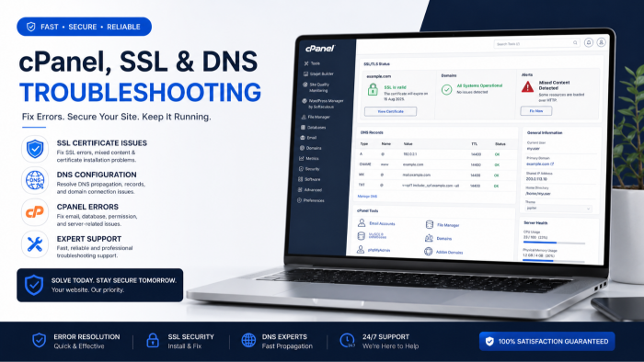Click the green SSL padlock icon
The width and height of the screenshot is (644, 362).
pos(373,89)
